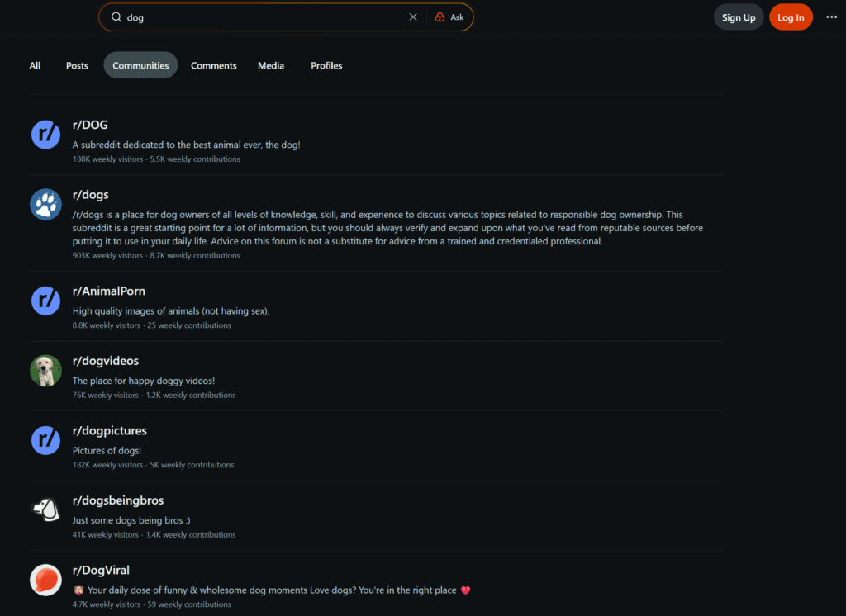The image size is (846, 616).
Task: Click '903K weekly visitors' stats line
Action: [x=156, y=256]
